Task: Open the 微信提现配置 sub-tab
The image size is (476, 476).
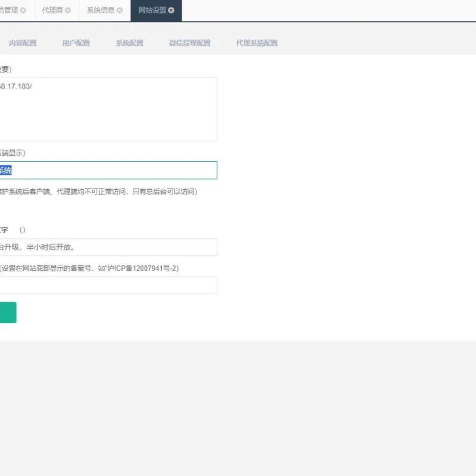Action: coord(190,43)
